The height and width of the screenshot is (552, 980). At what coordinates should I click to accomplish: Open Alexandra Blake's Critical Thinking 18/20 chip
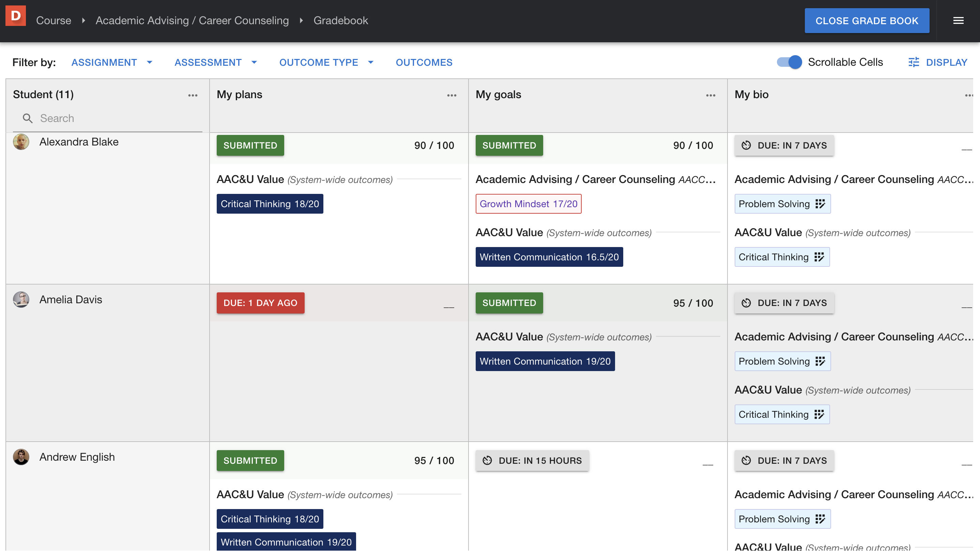point(270,204)
